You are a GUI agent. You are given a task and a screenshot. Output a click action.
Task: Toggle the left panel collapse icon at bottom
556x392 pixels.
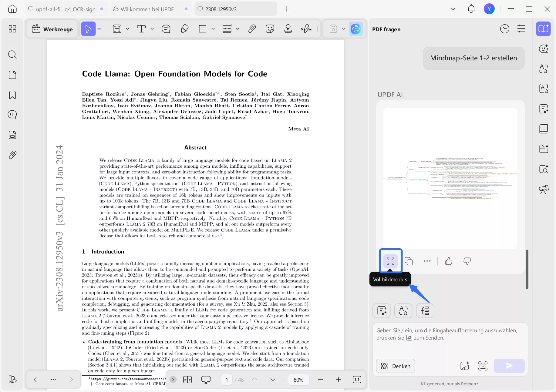[x=12, y=380]
